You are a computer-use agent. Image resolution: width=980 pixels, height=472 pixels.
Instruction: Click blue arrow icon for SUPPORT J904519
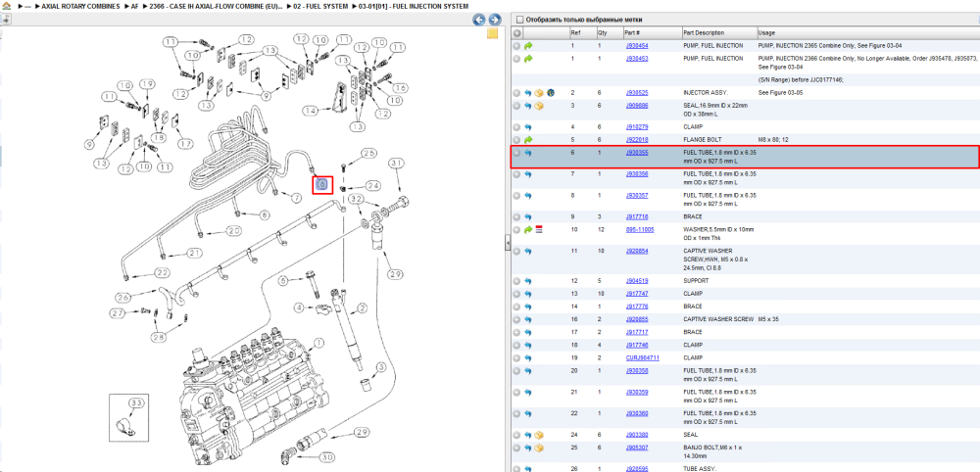[528, 281]
